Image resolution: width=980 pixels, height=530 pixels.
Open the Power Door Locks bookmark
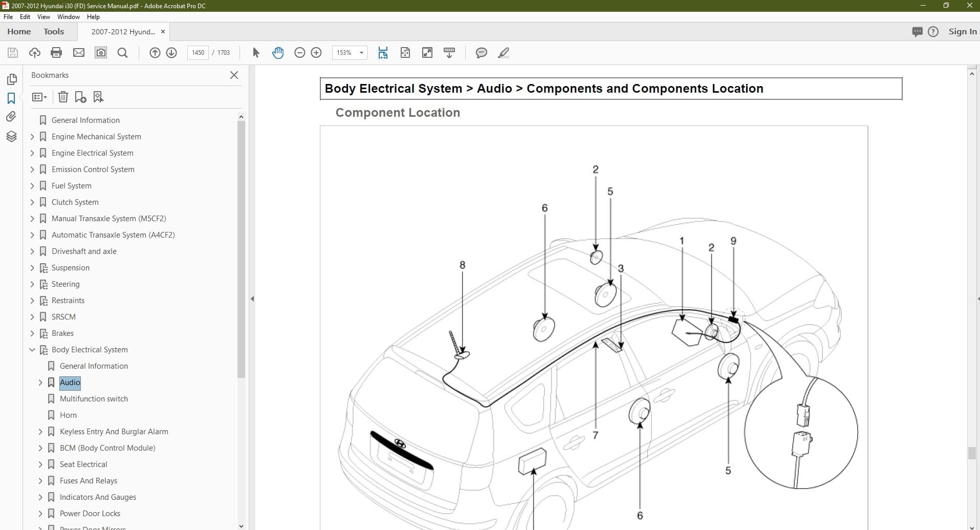tap(90, 514)
